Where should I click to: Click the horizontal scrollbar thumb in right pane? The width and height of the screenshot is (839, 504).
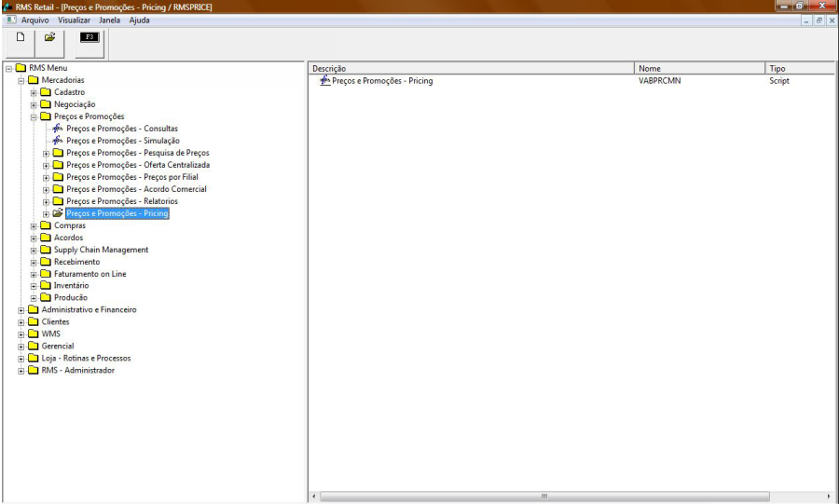[x=544, y=497]
